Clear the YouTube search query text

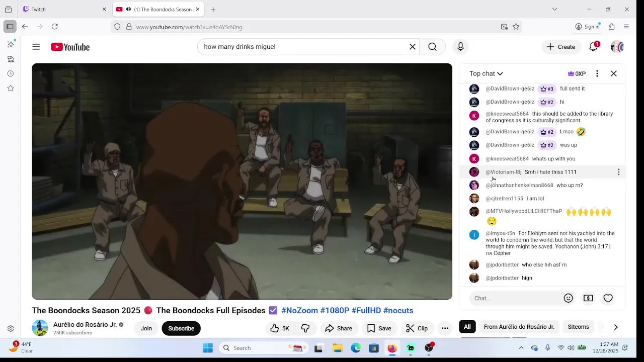coord(413,47)
